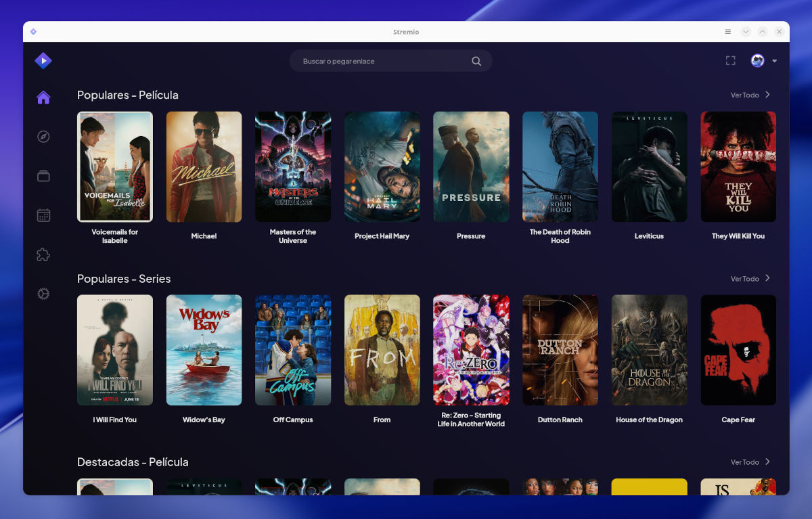Screen dimensions: 812x519
Task: Click the 'Populares - Series' heading
Action: [x=124, y=279]
